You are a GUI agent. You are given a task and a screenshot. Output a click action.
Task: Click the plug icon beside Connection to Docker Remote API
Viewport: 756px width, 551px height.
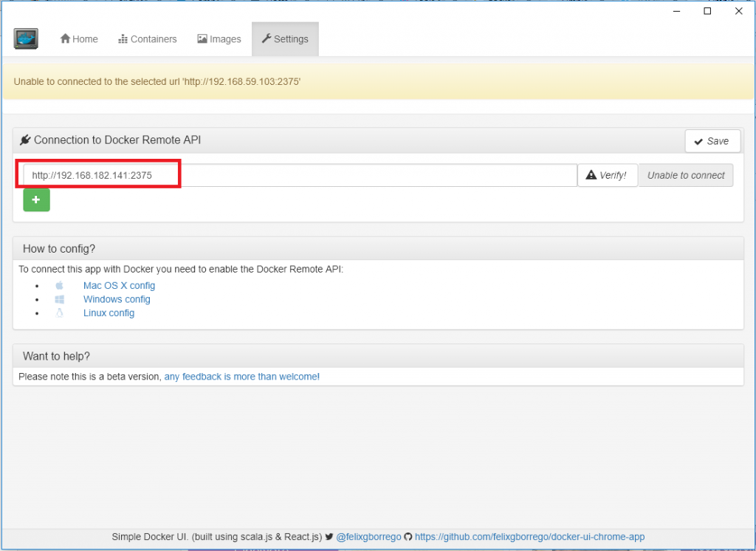coord(25,140)
